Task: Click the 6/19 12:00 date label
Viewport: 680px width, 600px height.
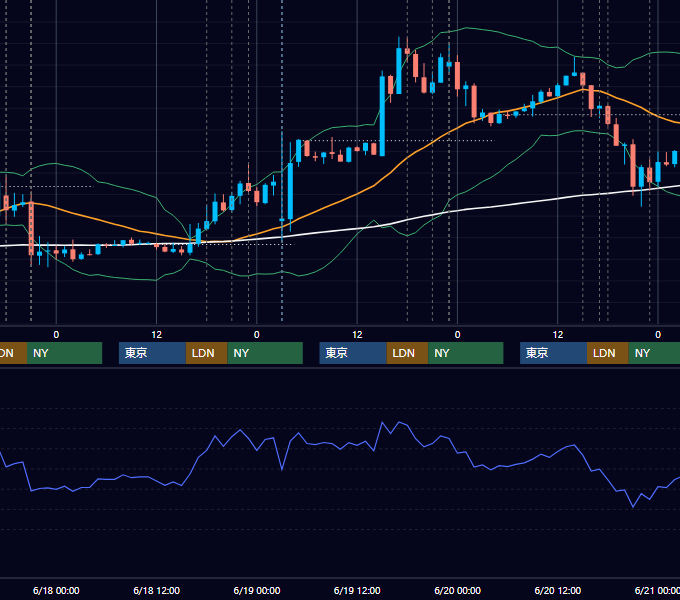Action: pyautogui.click(x=357, y=590)
